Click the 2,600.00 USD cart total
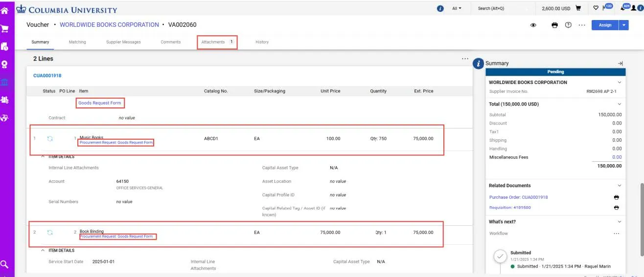Screen dimensions: 644x277 pyautogui.click(x=556, y=8)
